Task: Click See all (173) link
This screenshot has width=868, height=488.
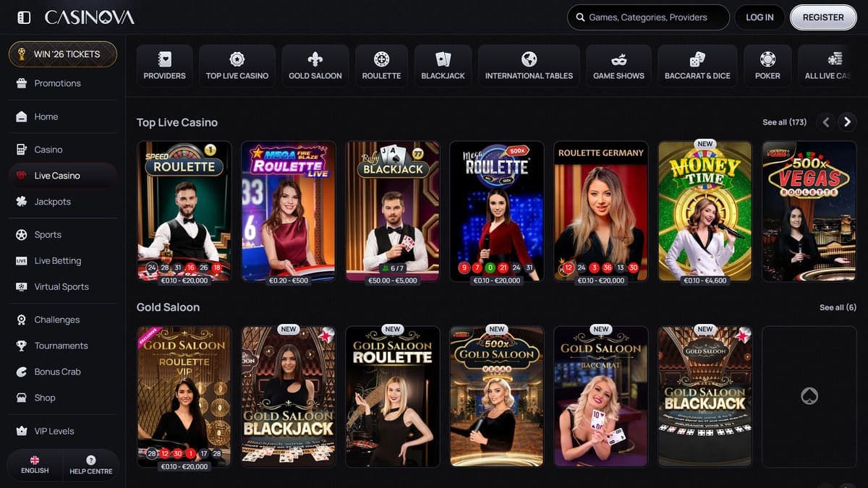Action: coord(784,122)
